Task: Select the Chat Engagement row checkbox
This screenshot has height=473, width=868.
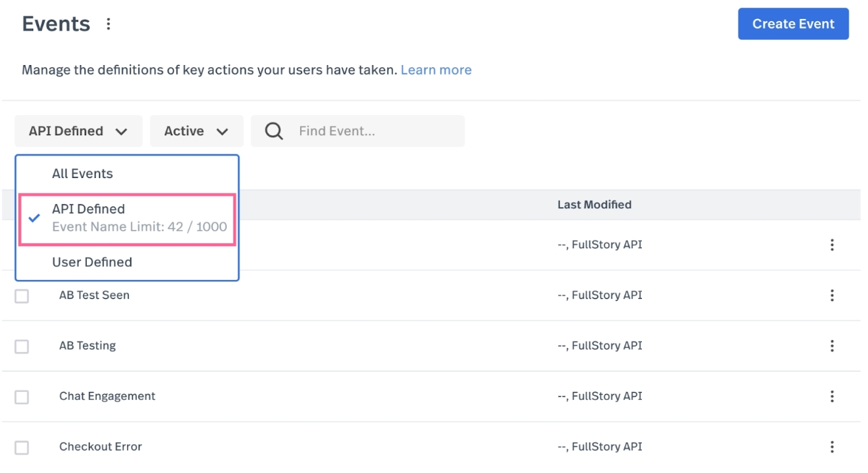Action: pyautogui.click(x=22, y=397)
